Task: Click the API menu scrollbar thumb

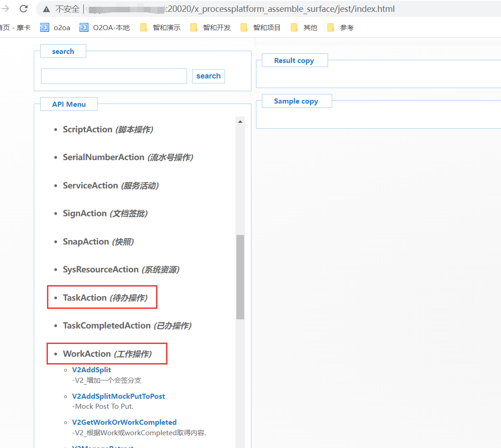Action: [x=240, y=277]
